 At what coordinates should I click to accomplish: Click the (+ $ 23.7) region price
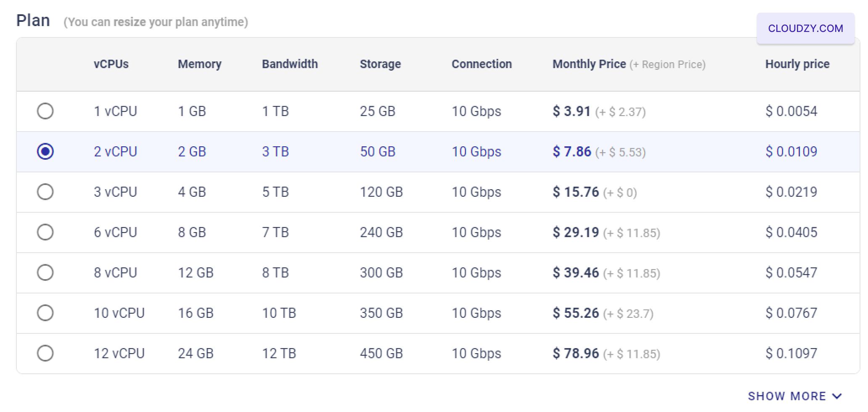628,314
